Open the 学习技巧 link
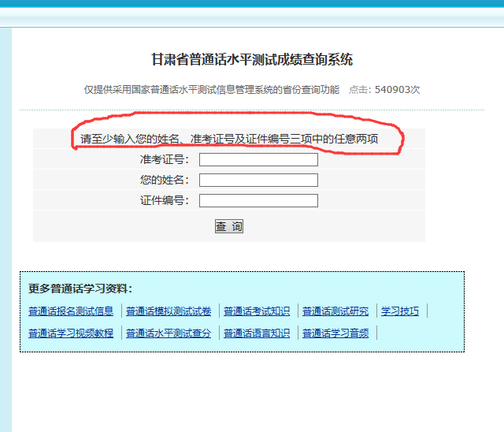 [400, 311]
